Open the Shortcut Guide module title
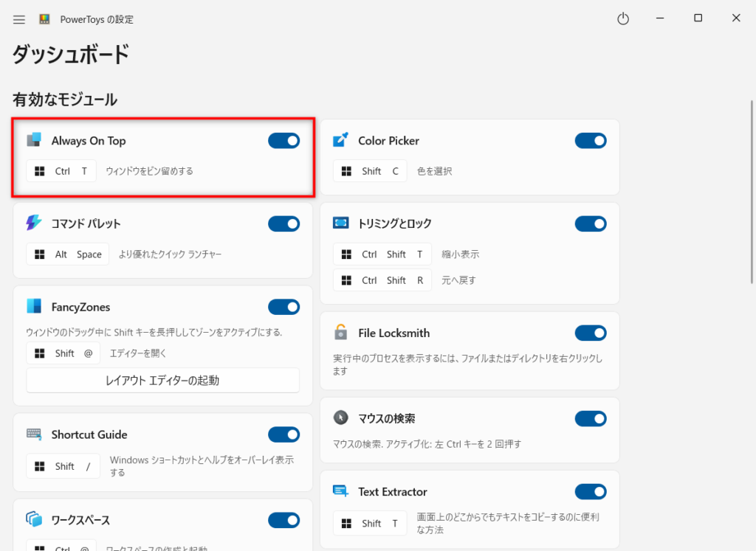 89,434
